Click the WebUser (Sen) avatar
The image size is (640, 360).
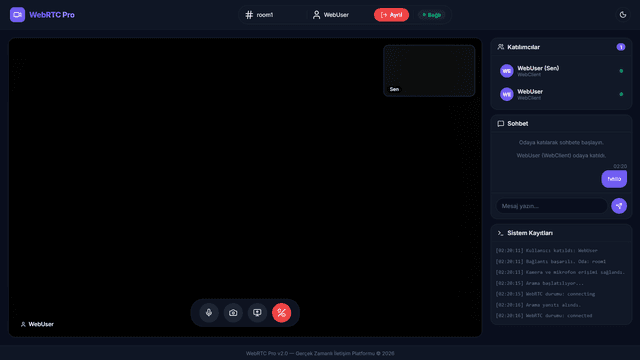click(507, 71)
